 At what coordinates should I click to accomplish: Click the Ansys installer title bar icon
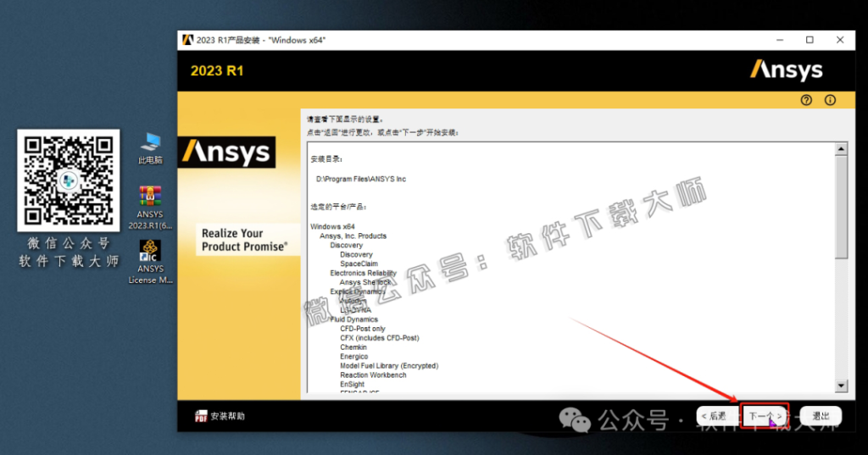[187, 40]
